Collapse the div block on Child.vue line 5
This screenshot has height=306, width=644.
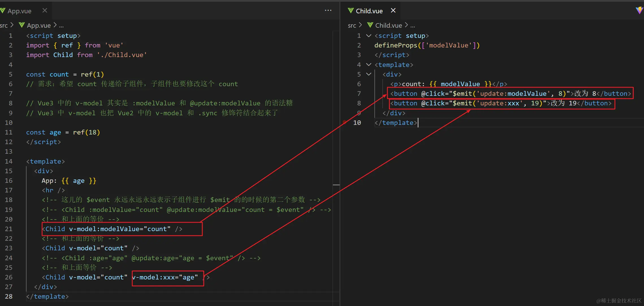pos(368,74)
